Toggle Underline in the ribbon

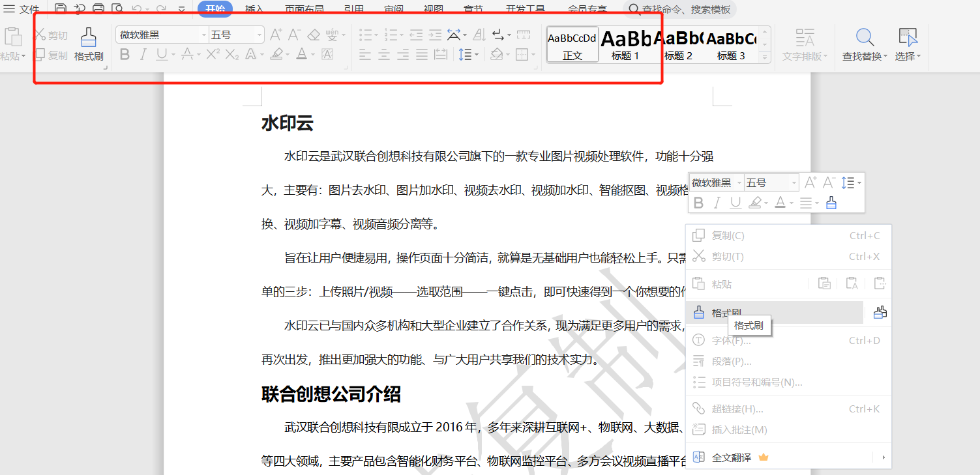pyautogui.click(x=161, y=55)
